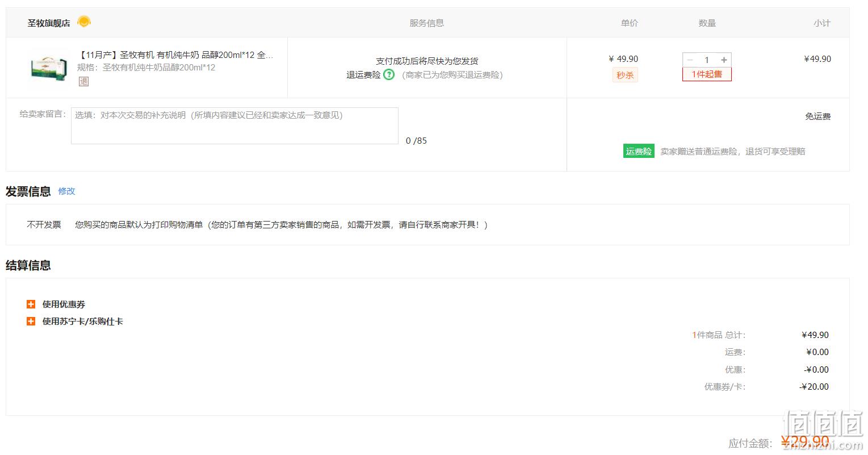Viewport: 868px width, 455px height.
Task: Click the green 运费险 badge
Action: 639,151
